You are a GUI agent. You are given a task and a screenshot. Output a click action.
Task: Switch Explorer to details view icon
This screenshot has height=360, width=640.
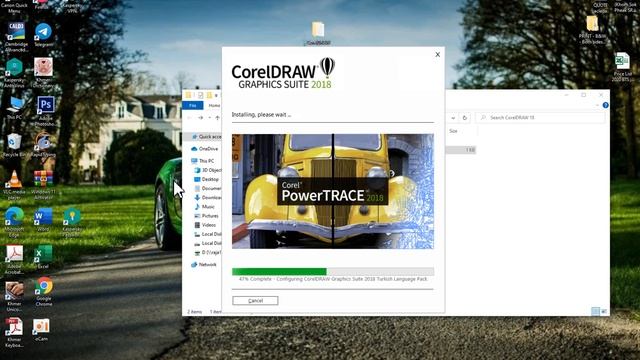[x=596, y=311]
